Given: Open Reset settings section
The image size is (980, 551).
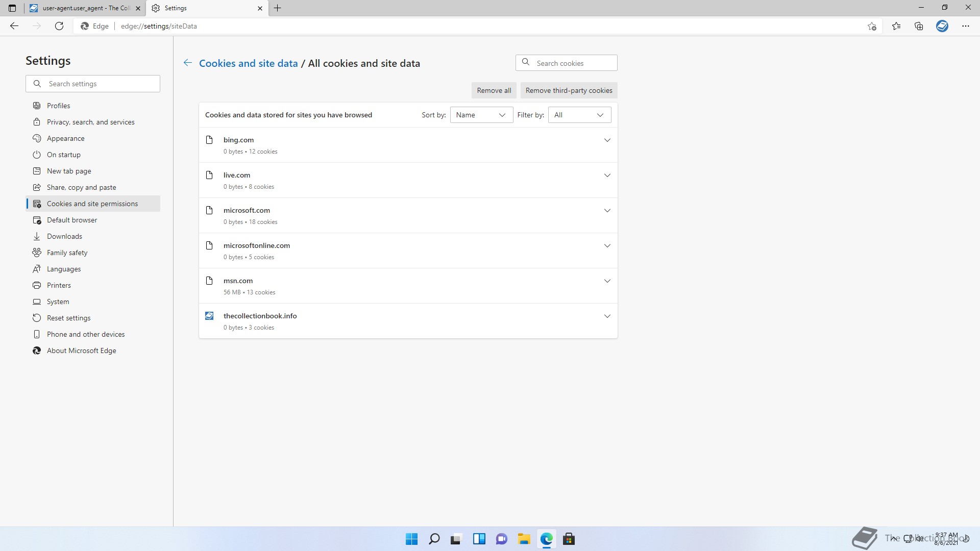Looking at the screenshot, I should click(x=93, y=318).
